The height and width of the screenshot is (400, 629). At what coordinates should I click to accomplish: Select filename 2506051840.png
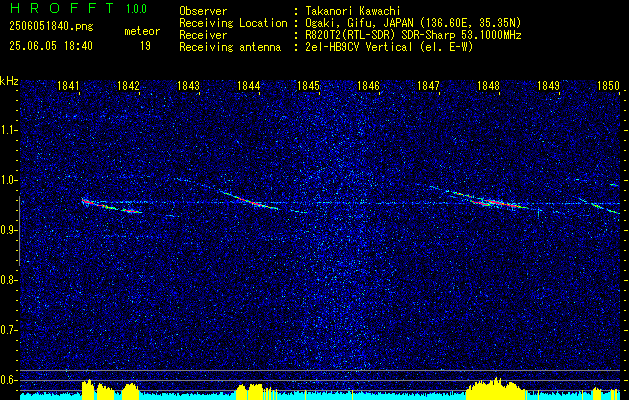pyautogui.click(x=51, y=27)
